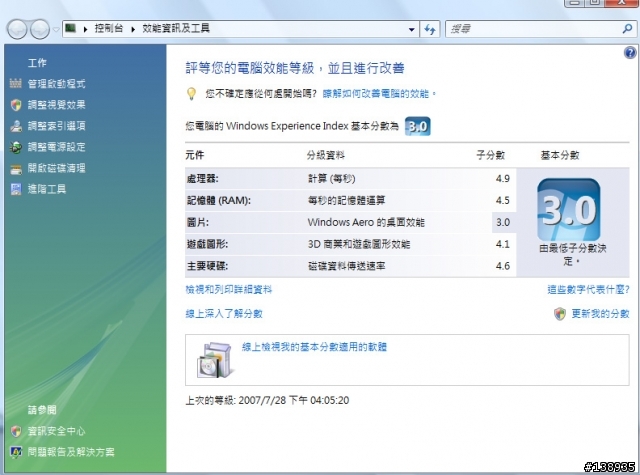Screen dimensions: 640x475
Task: Open 進階工具 task link
Action: (x=47, y=189)
